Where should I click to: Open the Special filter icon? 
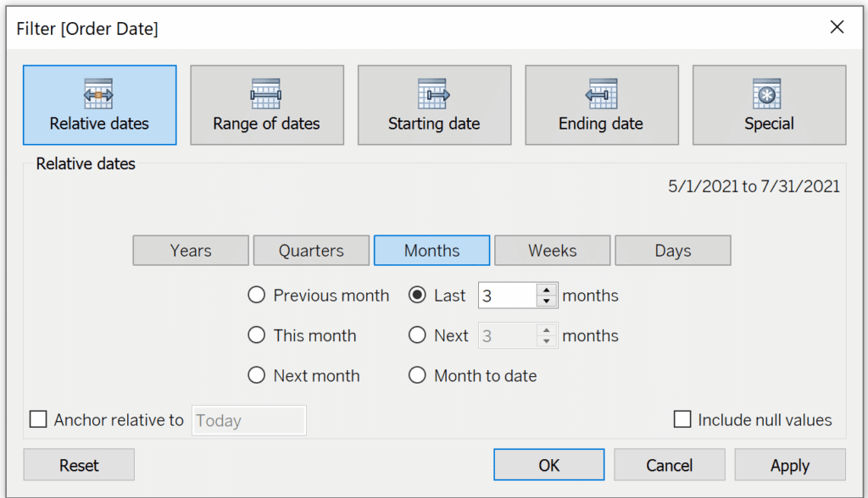tap(766, 94)
